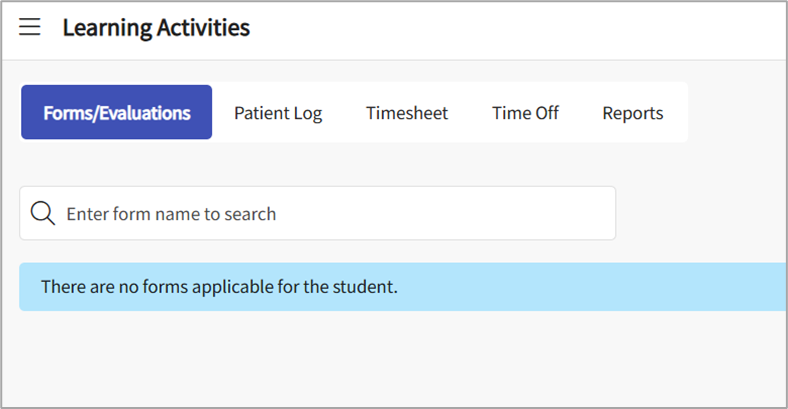788x409 pixels.
Task: Expand the sidebar using three-line menu icon
Action: coord(30,27)
